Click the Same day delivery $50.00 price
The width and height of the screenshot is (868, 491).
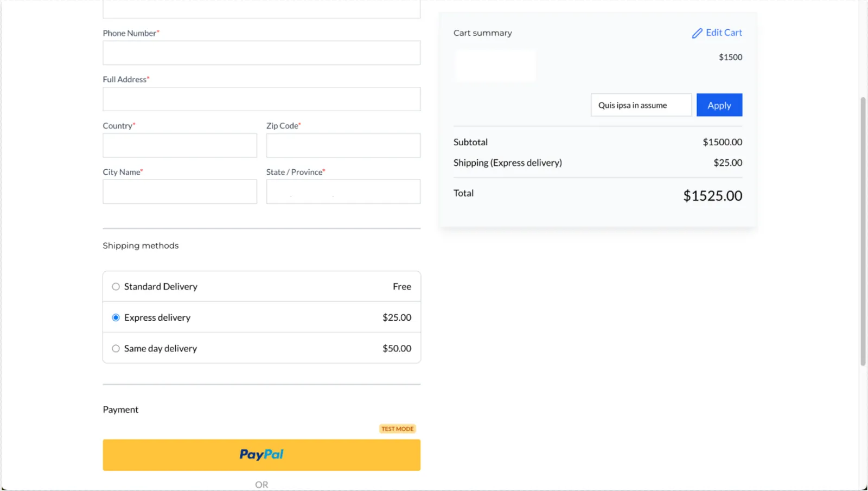pos(397,348)
